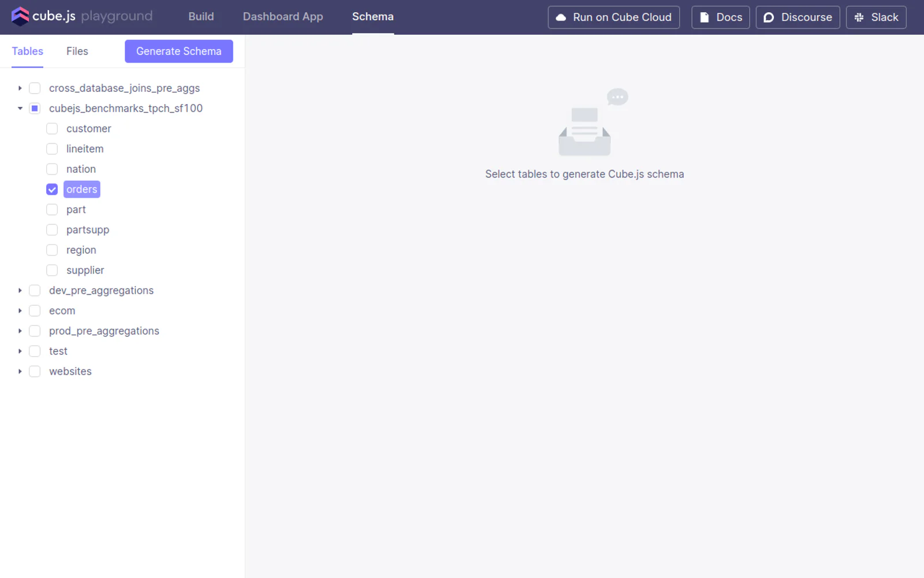Check the ecom schema checkbox
The image size is (924, 578).
click(x=35, y=310)
